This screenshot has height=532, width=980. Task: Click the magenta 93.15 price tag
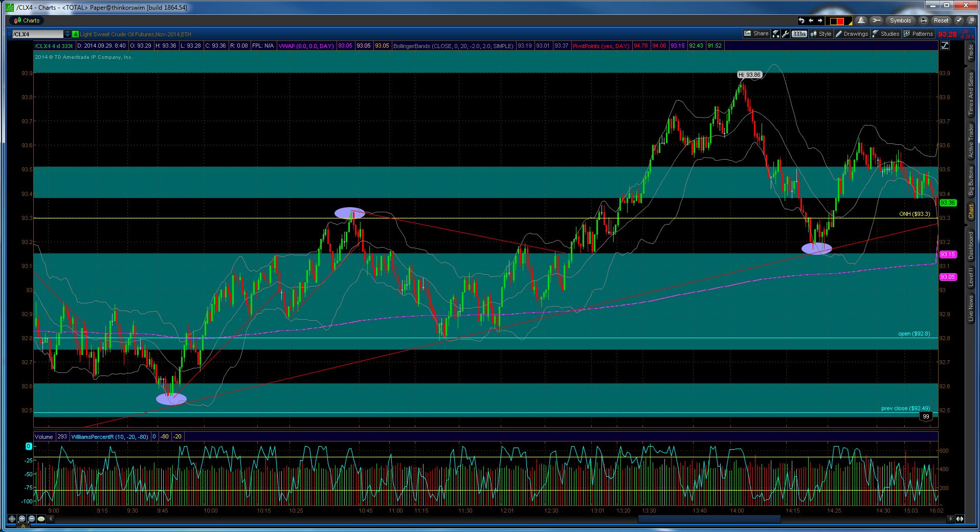(948, 254)
